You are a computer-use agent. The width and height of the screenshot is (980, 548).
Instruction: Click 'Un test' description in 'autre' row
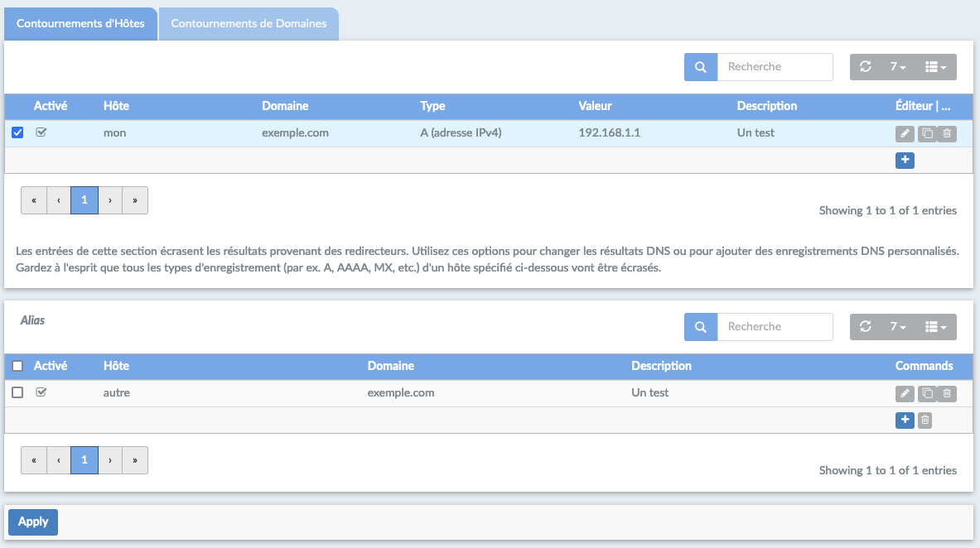pos(650,393)
